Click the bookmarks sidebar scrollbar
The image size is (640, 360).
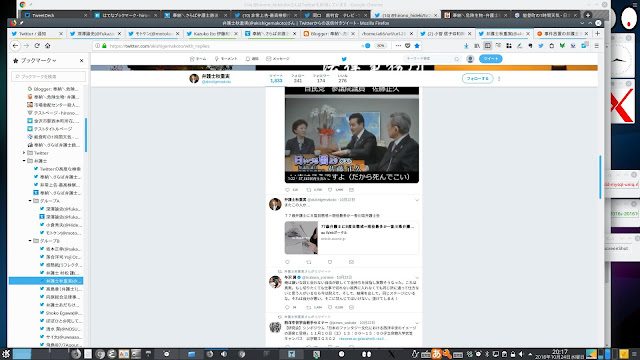point(86,135)
